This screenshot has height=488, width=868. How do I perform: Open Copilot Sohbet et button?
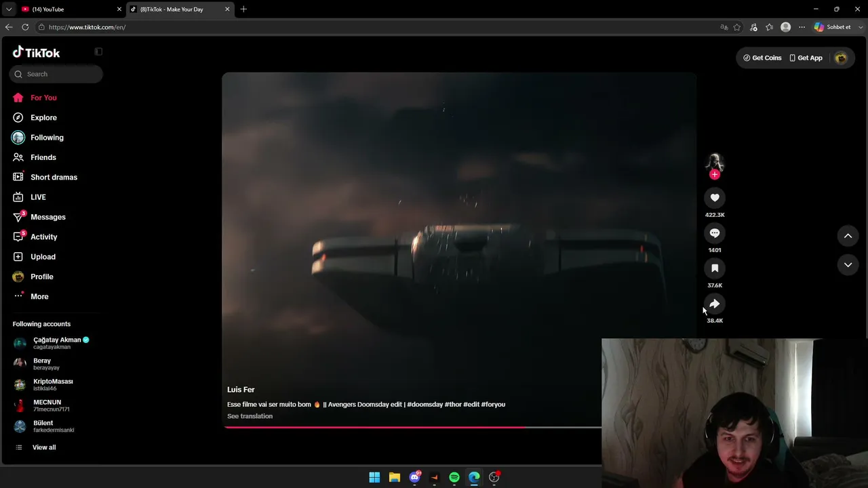832,27
